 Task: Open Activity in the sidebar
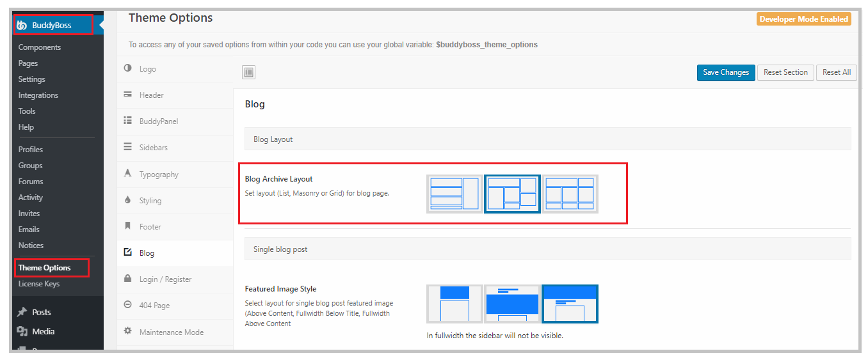pyautogui.click(x=31, y=198)
